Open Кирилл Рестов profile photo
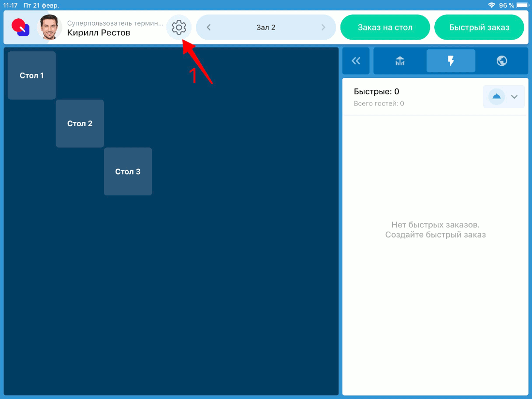 pyautogui.click(x=49, y=27)
